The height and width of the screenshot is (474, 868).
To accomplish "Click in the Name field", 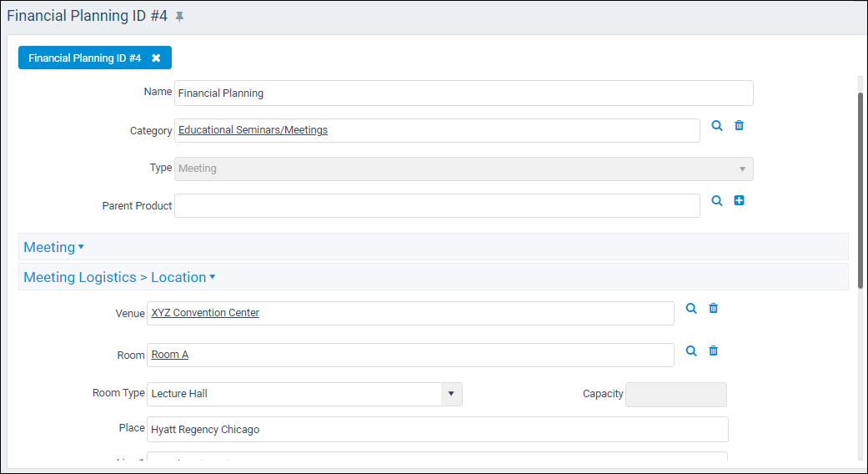I will (x=464, y=93).
